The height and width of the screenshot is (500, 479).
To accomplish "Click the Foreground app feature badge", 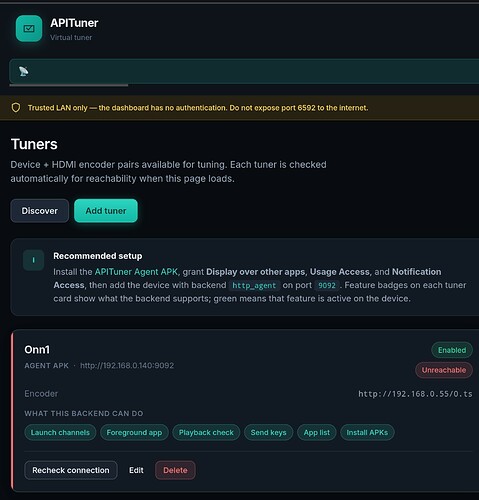I will click(134, 432).
